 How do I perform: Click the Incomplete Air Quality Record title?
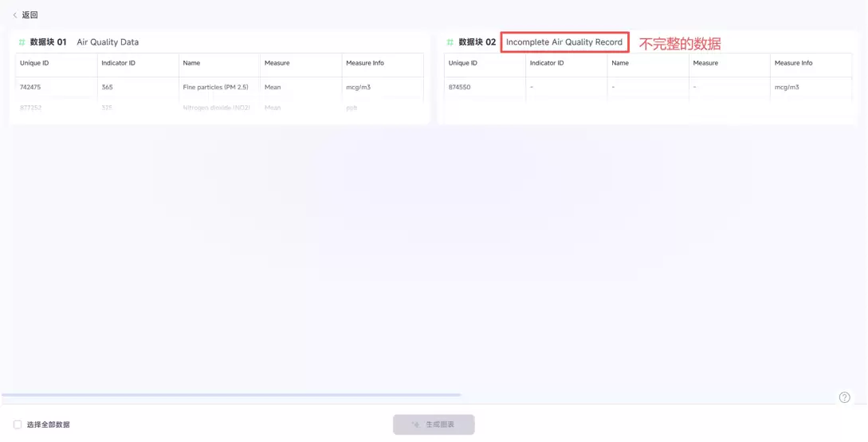click(x=564, y=42)
